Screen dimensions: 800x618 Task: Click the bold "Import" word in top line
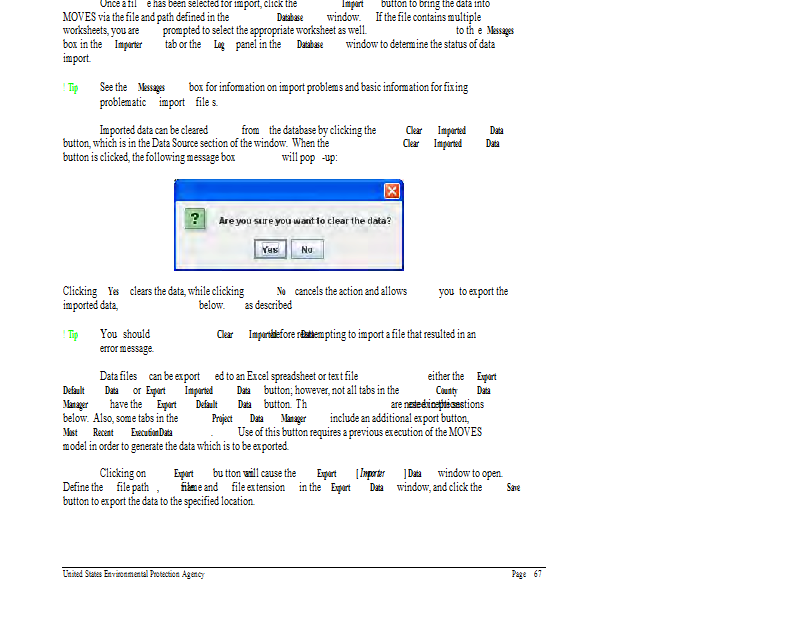click(352, 4)
